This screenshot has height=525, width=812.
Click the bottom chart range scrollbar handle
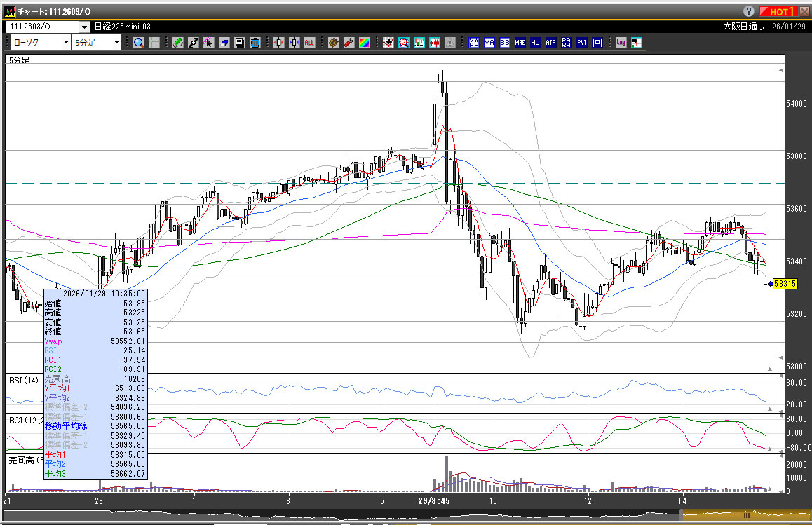coord(746,515)
